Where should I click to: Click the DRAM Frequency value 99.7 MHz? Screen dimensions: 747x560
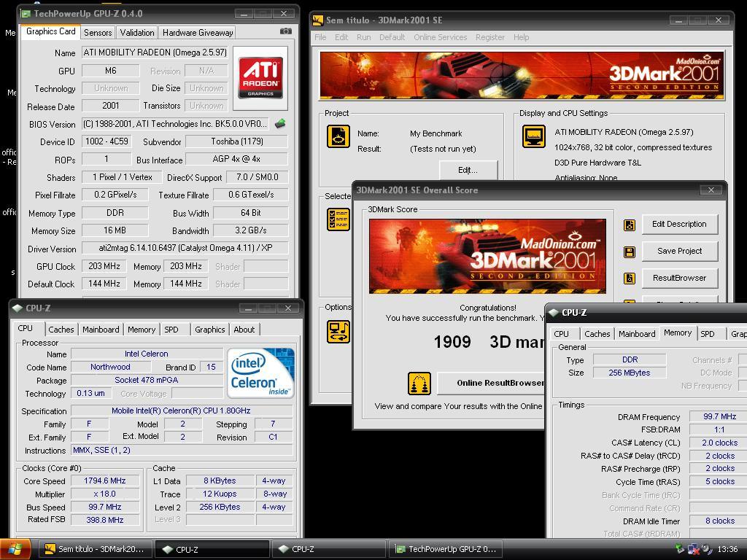[x=719, y=416]
